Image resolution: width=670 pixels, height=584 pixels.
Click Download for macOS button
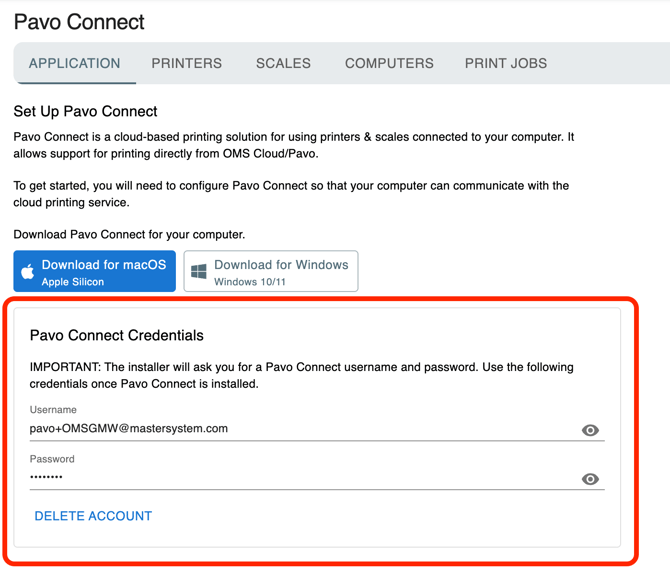pos(94,271)
